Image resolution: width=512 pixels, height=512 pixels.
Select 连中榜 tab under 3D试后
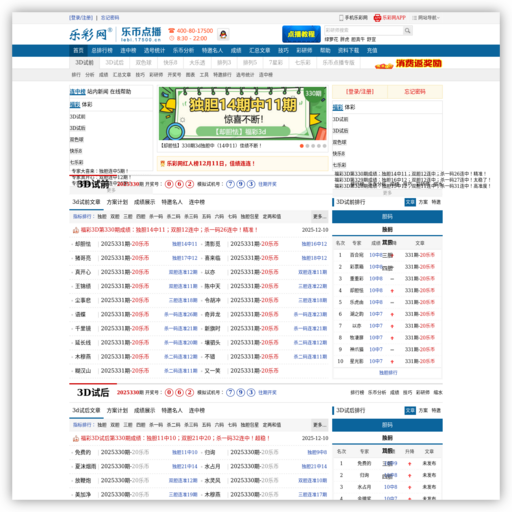point(197,410)
